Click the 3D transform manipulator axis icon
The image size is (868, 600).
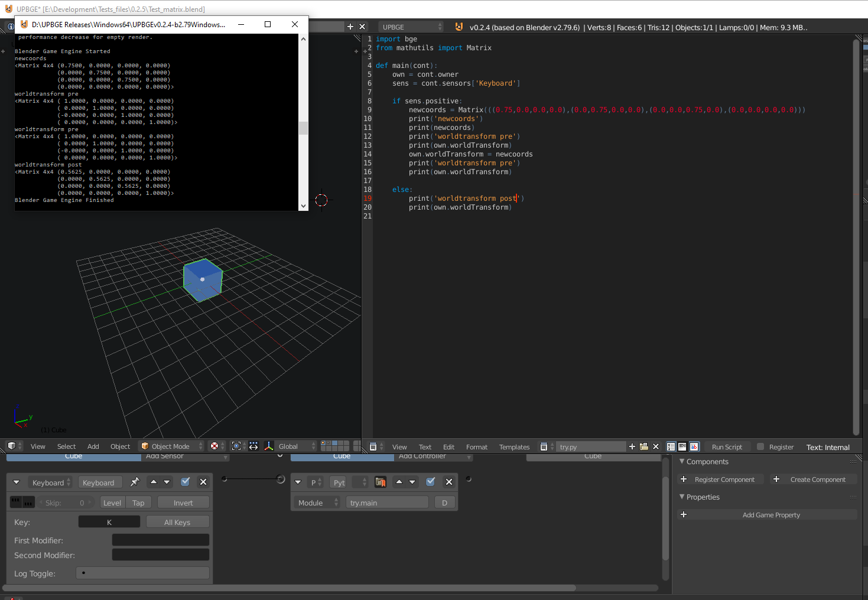tap(269, 446)
